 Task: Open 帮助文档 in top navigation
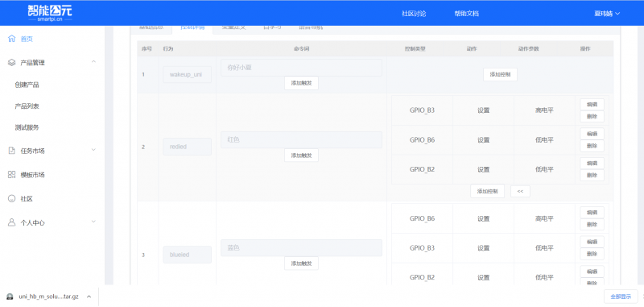tap(467, 13)
